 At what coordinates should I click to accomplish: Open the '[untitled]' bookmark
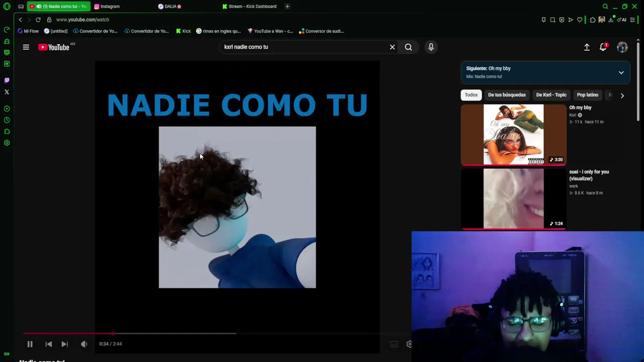[56, 31]
